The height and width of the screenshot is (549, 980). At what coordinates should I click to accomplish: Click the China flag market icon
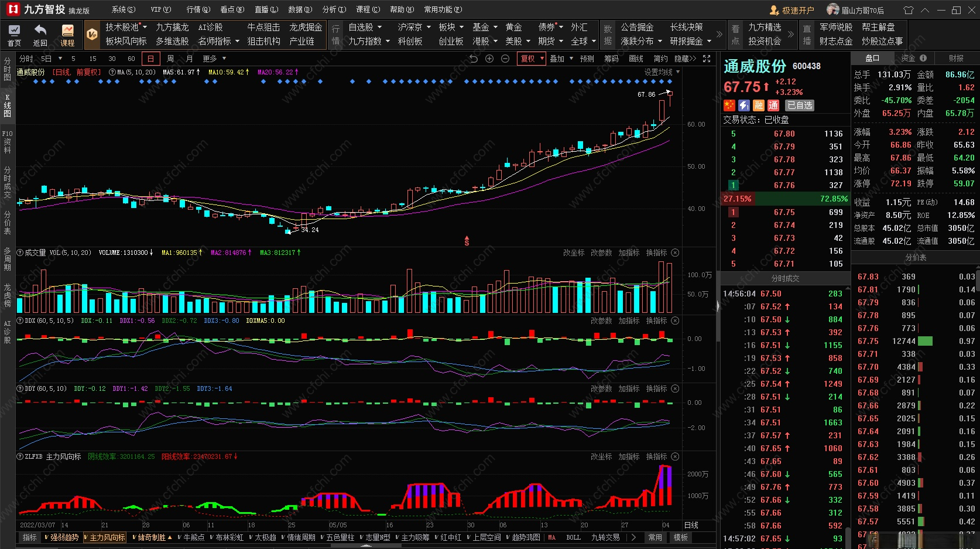point(729,105)
